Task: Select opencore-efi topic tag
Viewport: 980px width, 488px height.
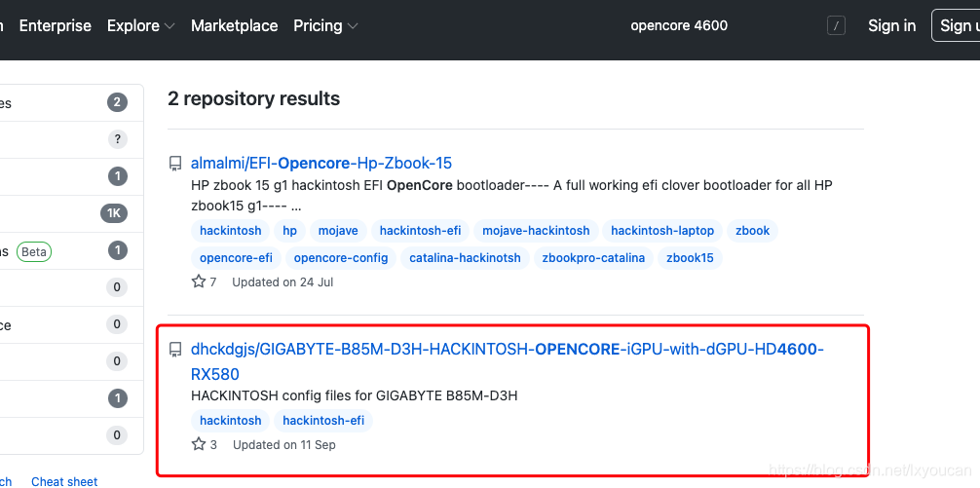Action: click(237, 257)
